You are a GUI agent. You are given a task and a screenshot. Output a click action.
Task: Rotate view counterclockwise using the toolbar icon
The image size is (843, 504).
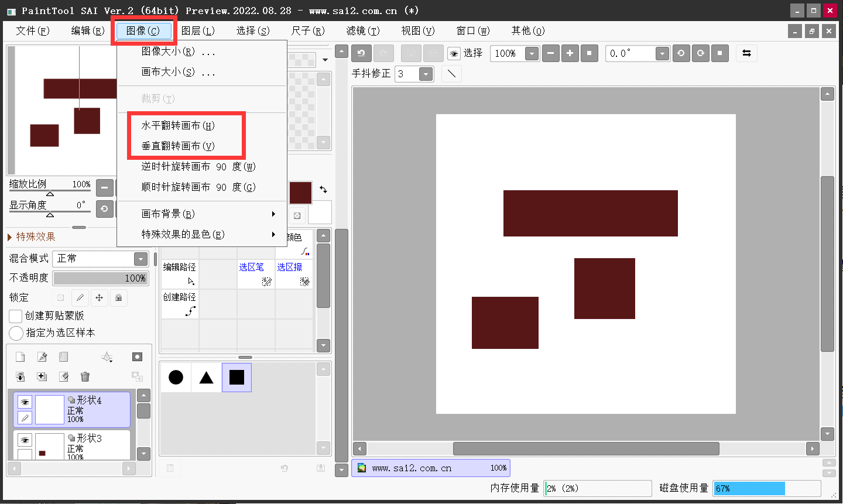tap(681, 53)
